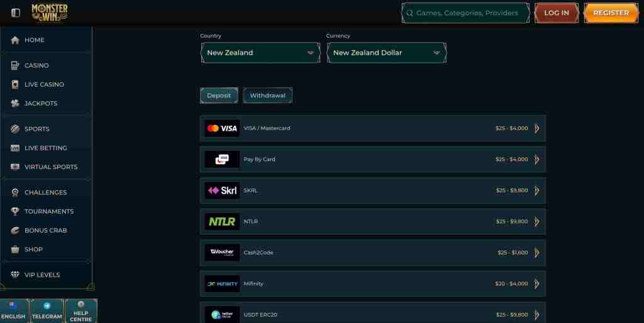Switch to the Withdrawal tab
This screenshot has height=323, width=644.
[x=268, y=96]
